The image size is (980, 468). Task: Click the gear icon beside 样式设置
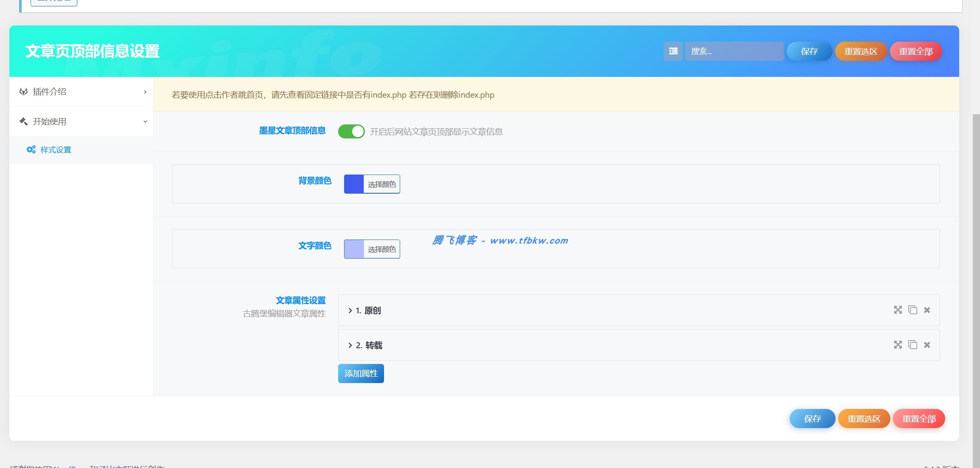30,149
